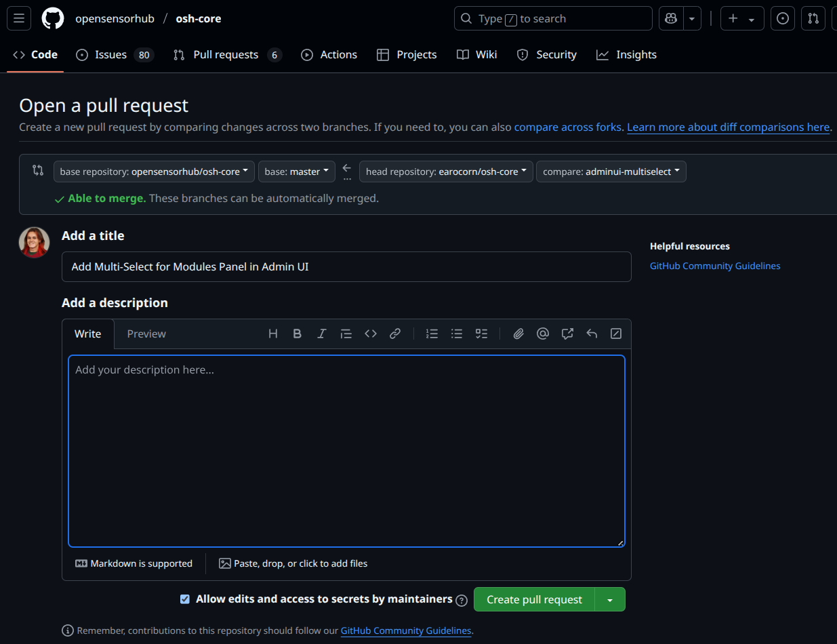Create a task list in the editor
Screen dimensions: 837x644
pyautogui.click(x=481, y=334)
